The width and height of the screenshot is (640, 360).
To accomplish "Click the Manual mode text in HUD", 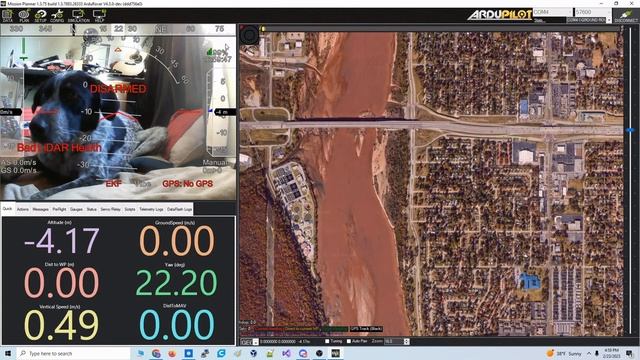I will click(x=215, y=162).
